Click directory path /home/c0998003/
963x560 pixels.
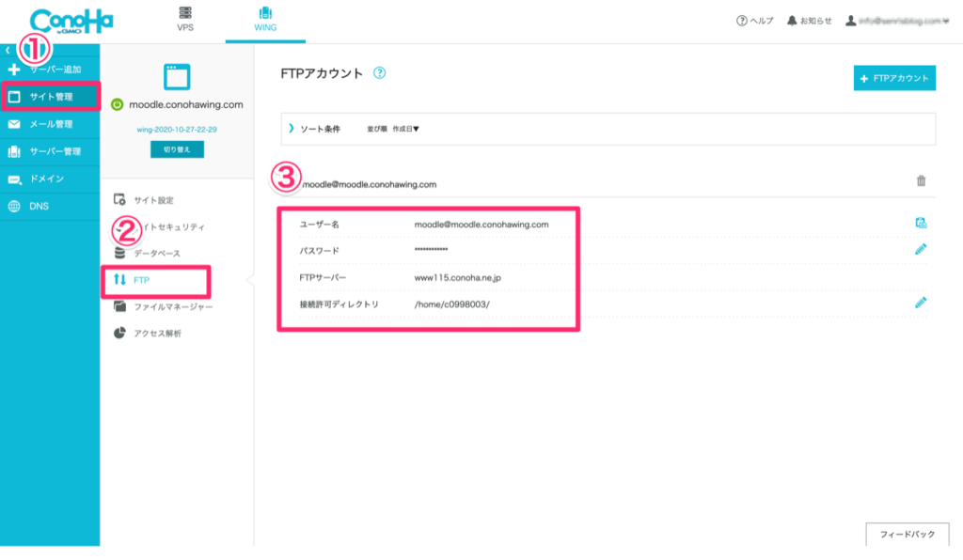[452, 304]
